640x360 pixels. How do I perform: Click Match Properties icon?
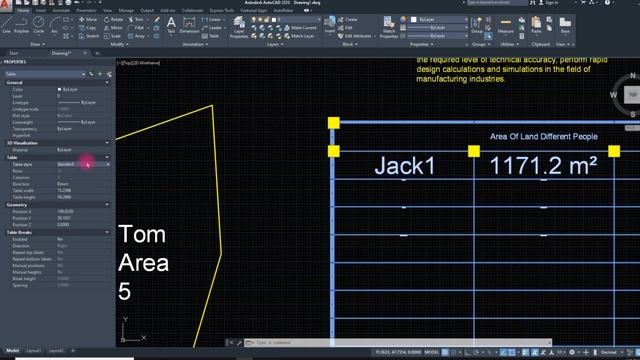coord(389,27)
